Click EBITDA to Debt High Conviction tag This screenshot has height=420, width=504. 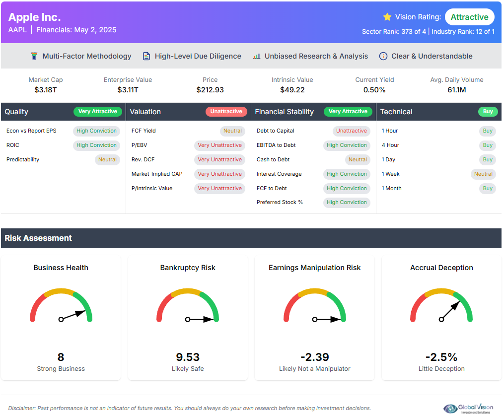click(347, 145)
